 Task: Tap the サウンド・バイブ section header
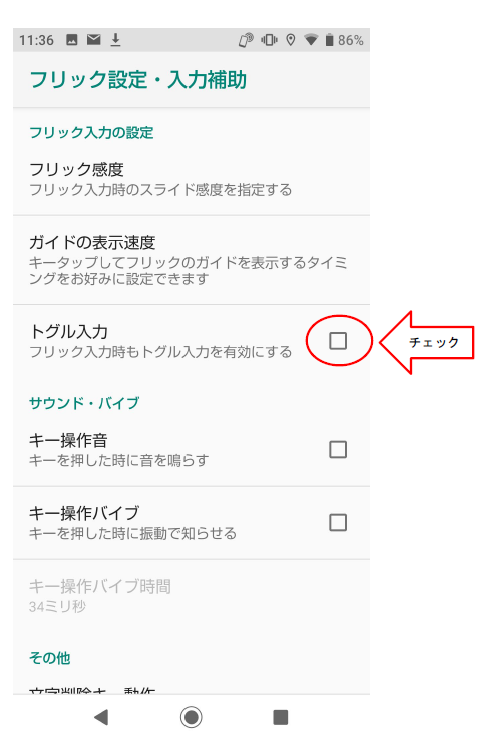[x=84, y=403]
